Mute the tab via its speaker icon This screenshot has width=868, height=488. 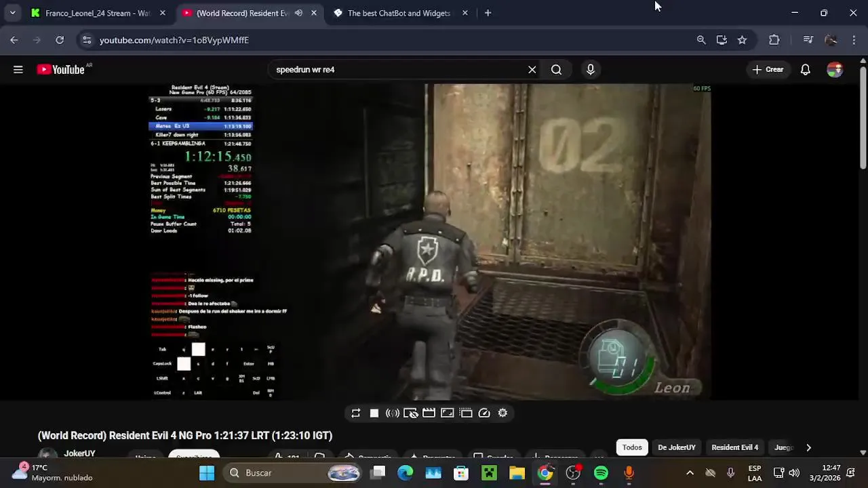298,13
